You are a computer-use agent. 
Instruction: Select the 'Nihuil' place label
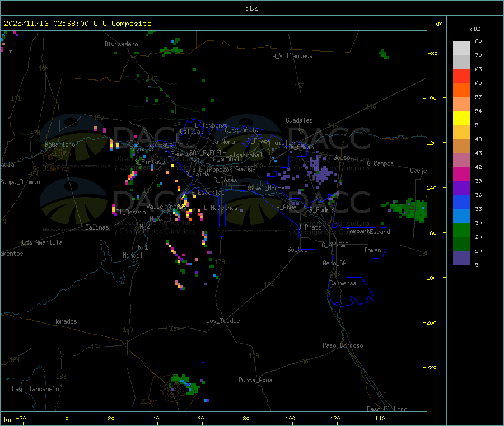[132, 255]
